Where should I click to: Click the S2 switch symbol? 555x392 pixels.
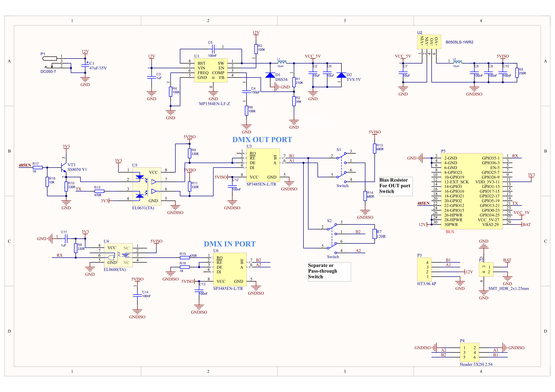(x=332, y=239)
